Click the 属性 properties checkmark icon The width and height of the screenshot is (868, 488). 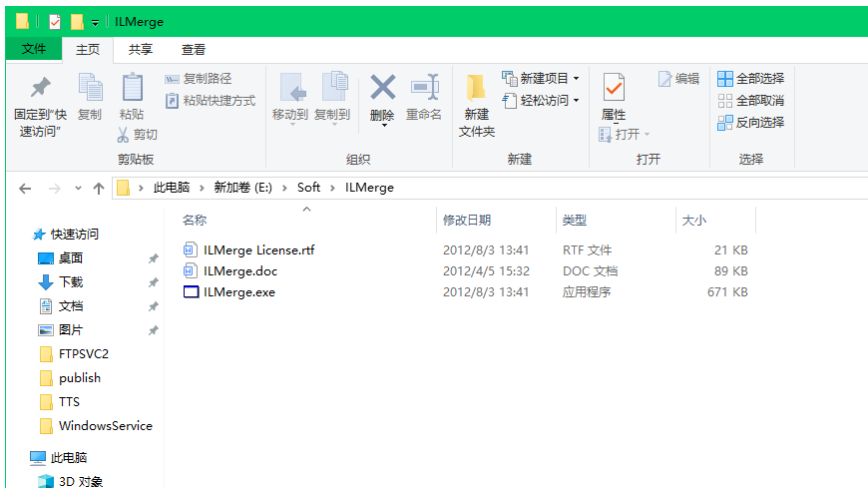click(x=614, y=88)
